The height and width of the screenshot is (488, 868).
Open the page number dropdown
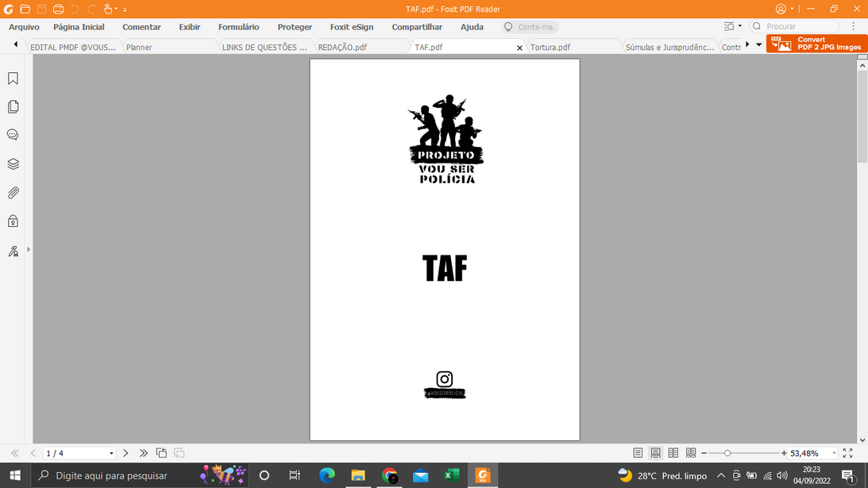point(111,453)
